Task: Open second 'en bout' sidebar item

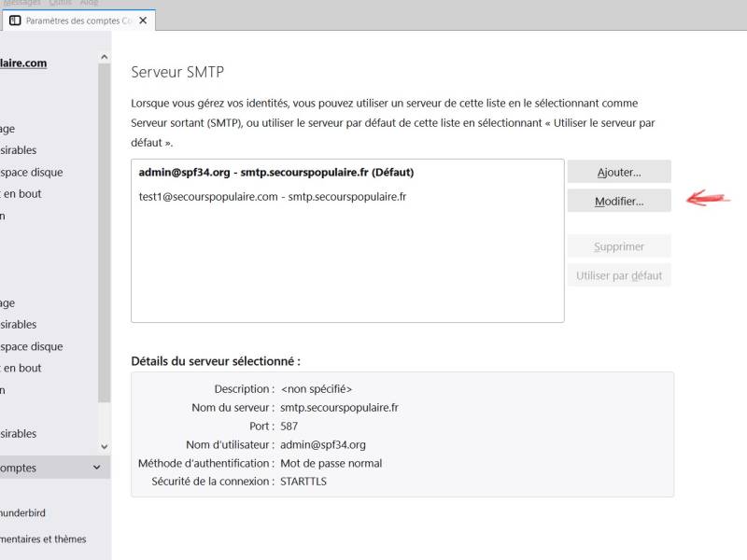Action: coord(21,368)
